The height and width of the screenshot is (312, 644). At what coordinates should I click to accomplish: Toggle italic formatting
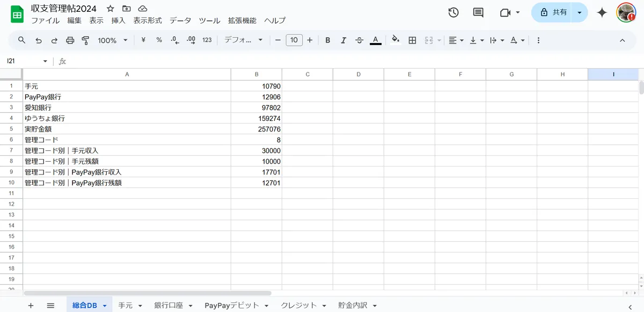click(x=343, y=40)
